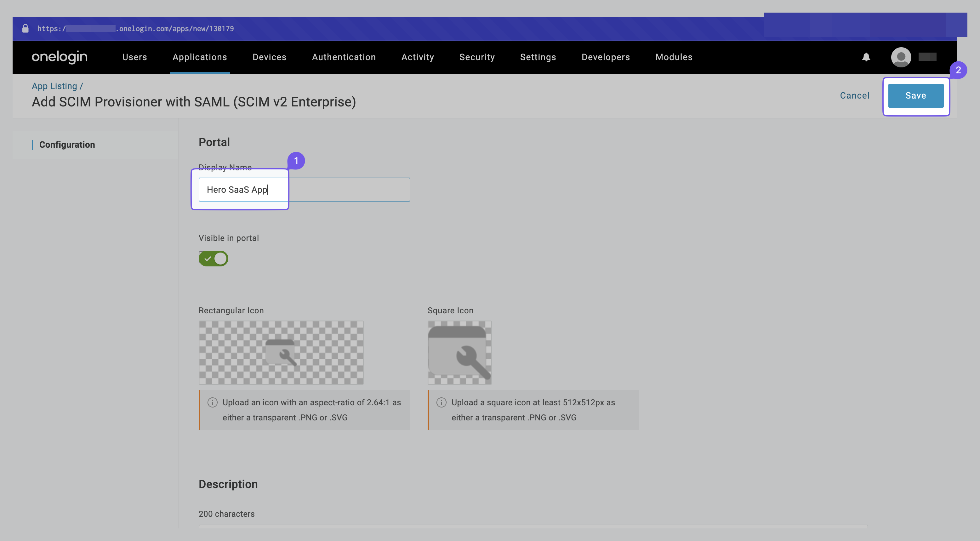Open notifications via the bell icon
This screenshot has height=541, width=980.
coord(866,57)
